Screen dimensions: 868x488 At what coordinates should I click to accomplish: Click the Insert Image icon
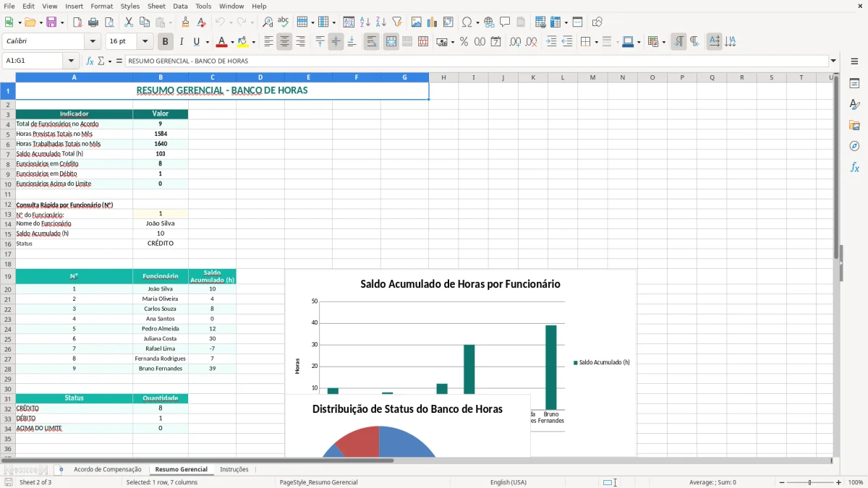pyautogui.click(x=417, y=22)
